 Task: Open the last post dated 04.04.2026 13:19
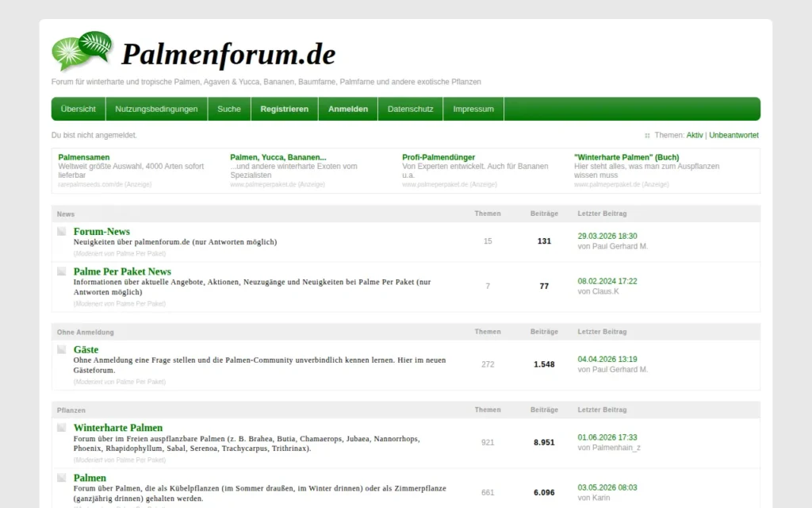(607, 360)
